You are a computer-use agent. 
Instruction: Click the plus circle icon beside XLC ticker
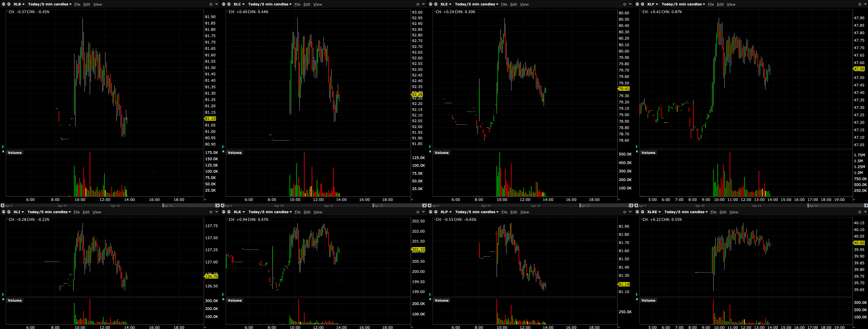coord(229,4)
